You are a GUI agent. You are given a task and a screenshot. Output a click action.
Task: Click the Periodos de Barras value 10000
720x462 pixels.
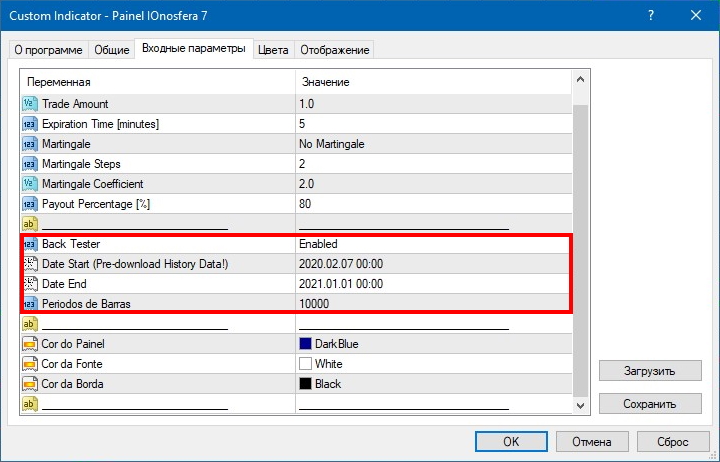pyautogui.click(x=314, y=304)
